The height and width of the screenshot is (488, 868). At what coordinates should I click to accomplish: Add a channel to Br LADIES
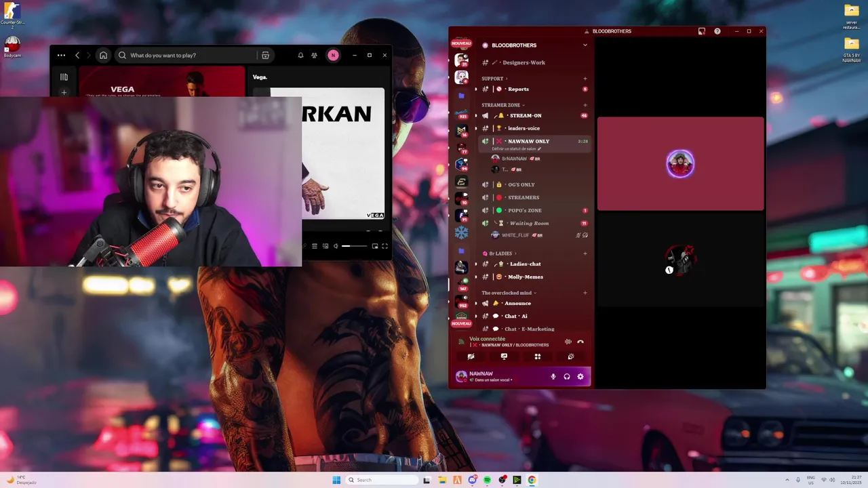tap(585, 253)
